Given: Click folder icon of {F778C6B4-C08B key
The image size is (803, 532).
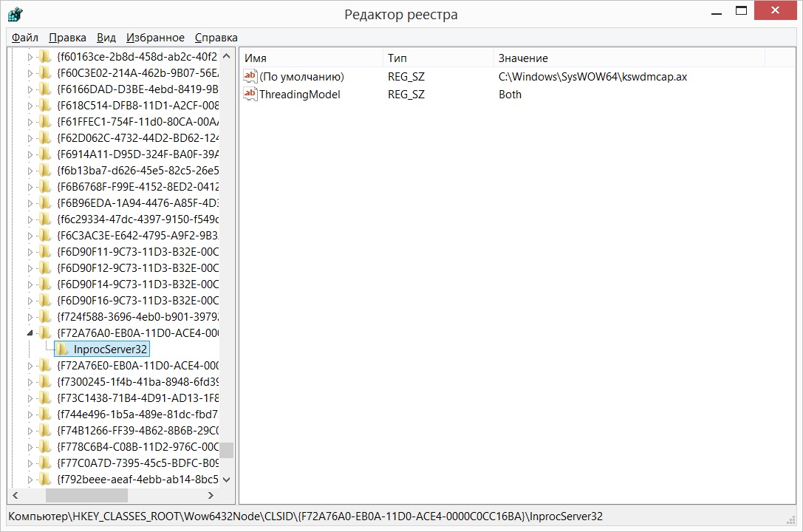Looking at the screenshot, I should 46,446.
